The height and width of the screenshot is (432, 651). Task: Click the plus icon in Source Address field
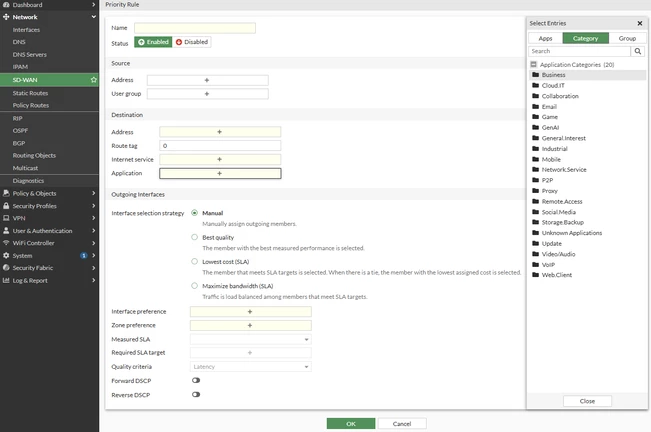coord(207,80)
